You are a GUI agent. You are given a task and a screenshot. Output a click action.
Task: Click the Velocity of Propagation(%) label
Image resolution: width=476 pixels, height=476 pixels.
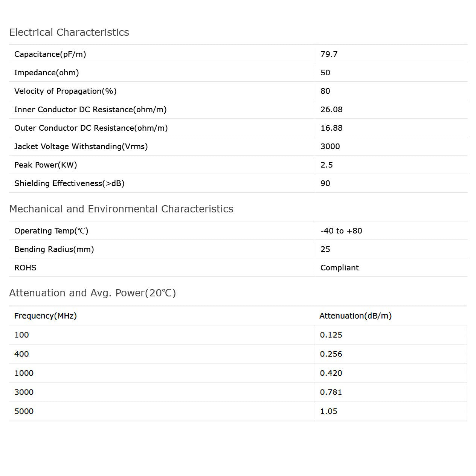65,91
